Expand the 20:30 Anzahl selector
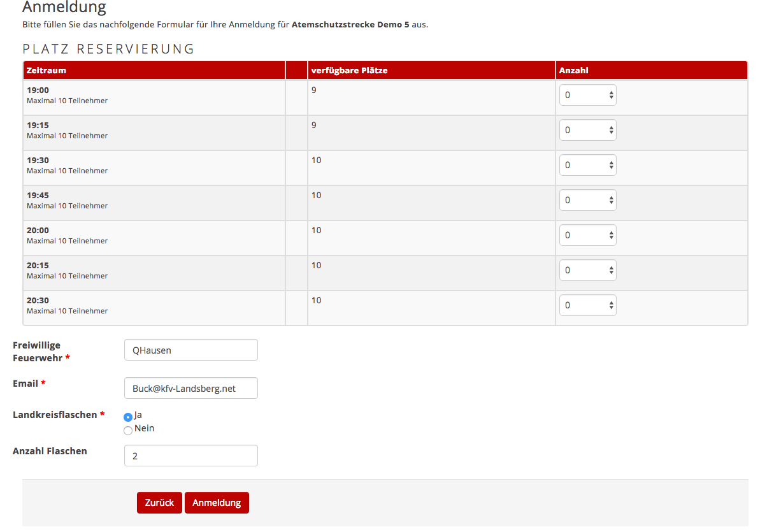The height and width of the screenshot is (532, 767). (x=587, y=305)
